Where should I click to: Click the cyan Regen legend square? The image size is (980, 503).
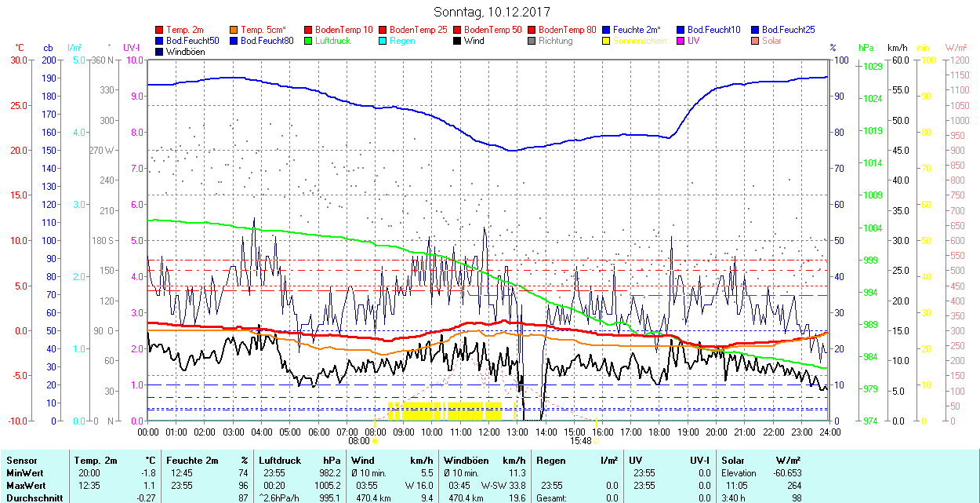tap(383, 41)
